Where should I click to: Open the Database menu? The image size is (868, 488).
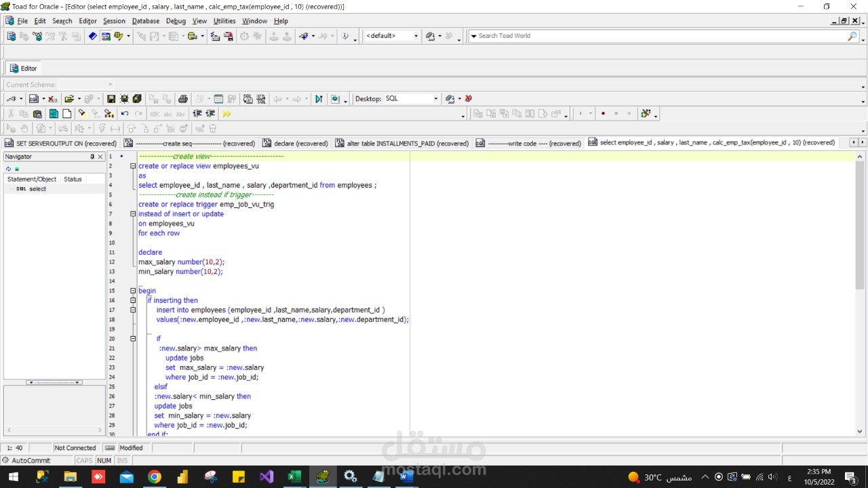[146, 21]
